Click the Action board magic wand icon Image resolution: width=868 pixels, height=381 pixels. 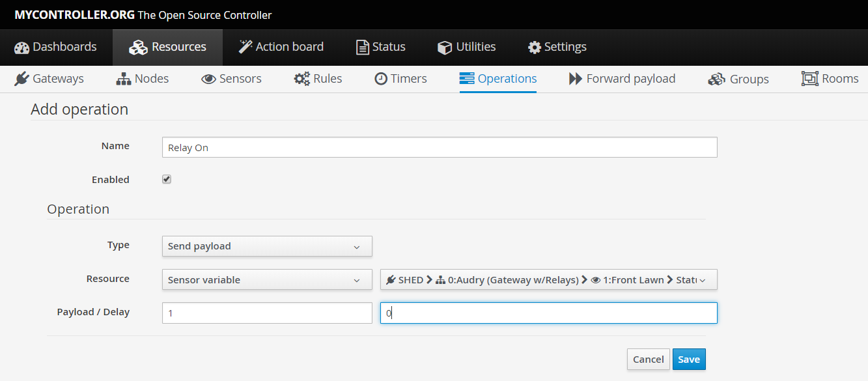pyautogui.click(x=245, y=47)
